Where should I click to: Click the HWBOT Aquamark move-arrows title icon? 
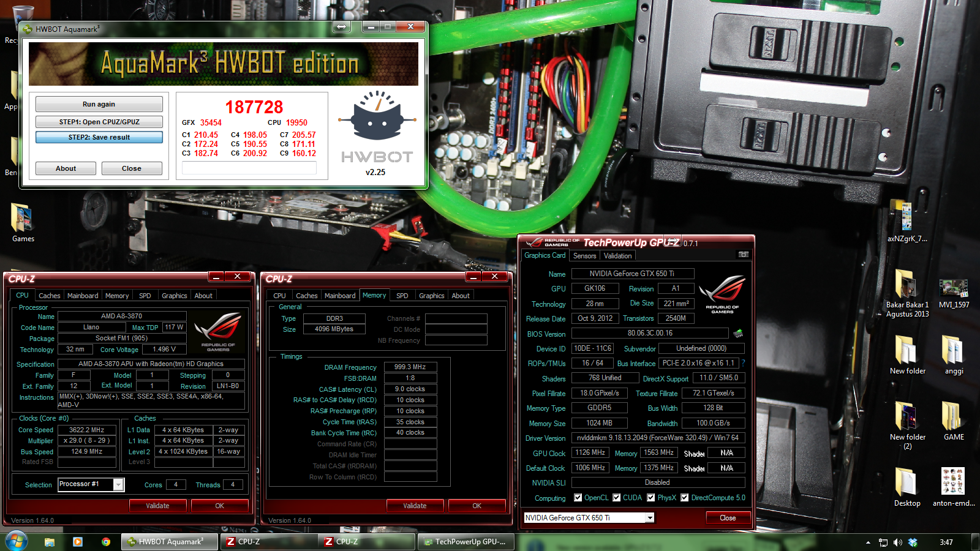click(341, 26)
